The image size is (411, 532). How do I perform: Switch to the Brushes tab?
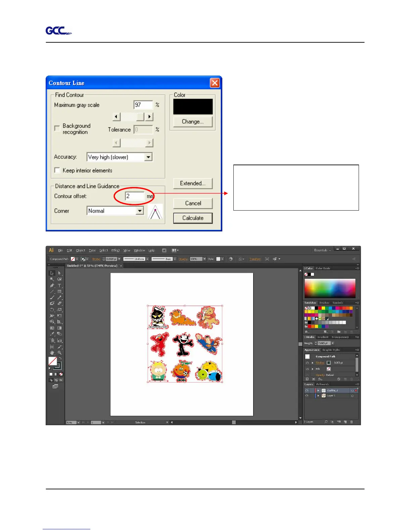click(324, 303)
